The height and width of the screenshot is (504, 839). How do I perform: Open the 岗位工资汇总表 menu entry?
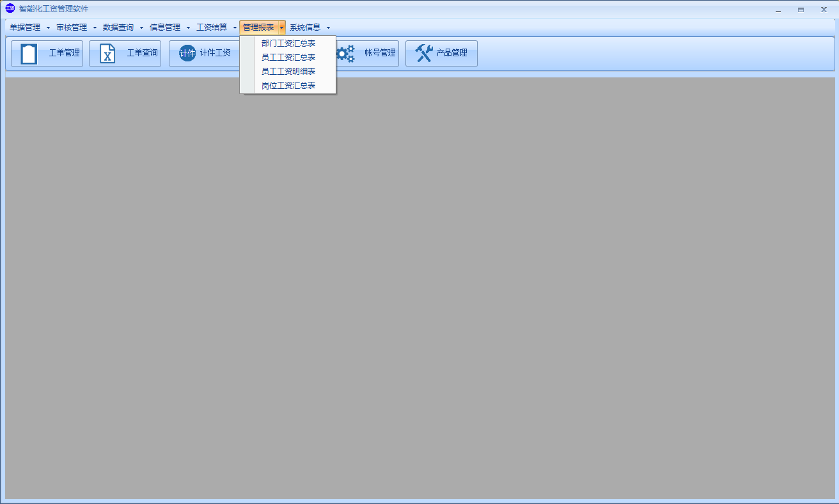(288, 86)
